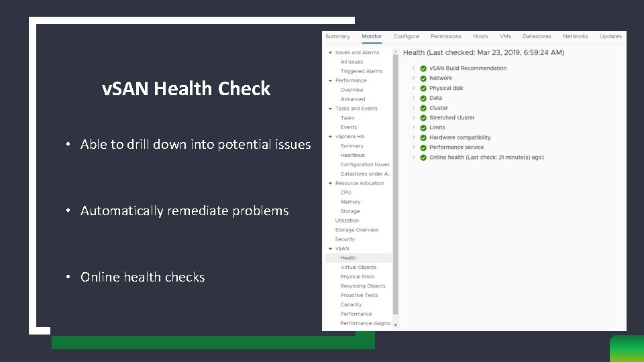Expand the Physical disk health check chevron

(x=414, y=88)
